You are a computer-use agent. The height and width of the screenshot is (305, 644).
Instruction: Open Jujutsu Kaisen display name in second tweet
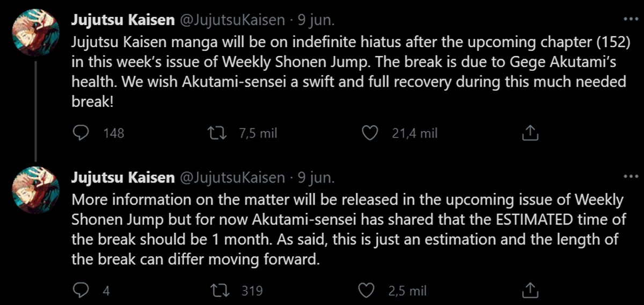tap(123, 178)
